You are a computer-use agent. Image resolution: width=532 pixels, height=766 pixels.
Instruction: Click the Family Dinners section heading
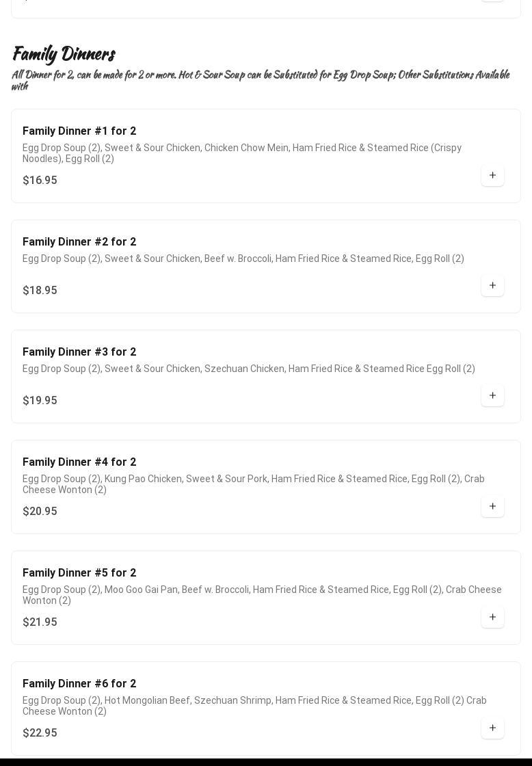[x=64, y=53]
